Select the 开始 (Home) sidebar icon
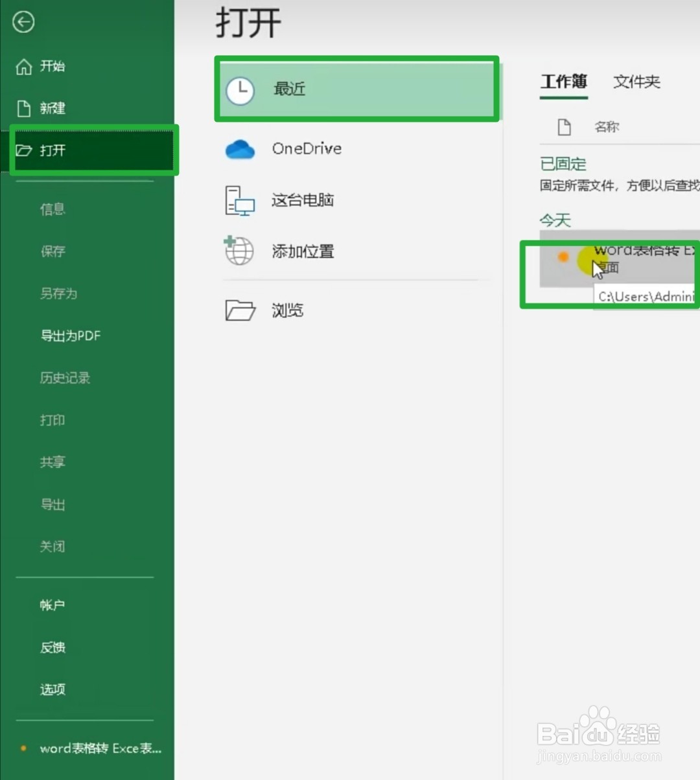This screenshot has width=700, height=780. click(52, 66)
